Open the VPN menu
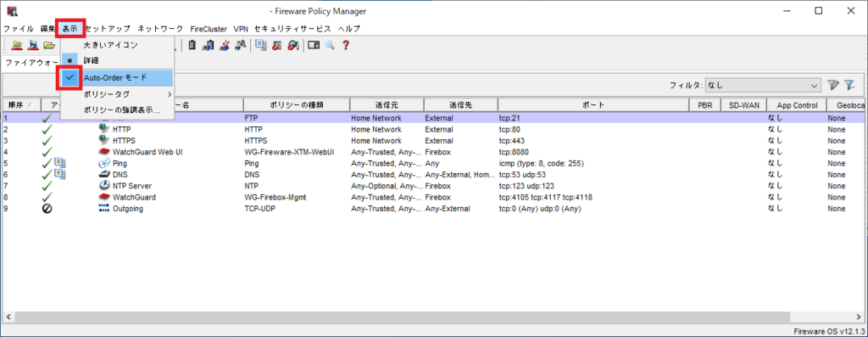Image resolution: width=868 pixels, height=337 pixels. [241, 29]
